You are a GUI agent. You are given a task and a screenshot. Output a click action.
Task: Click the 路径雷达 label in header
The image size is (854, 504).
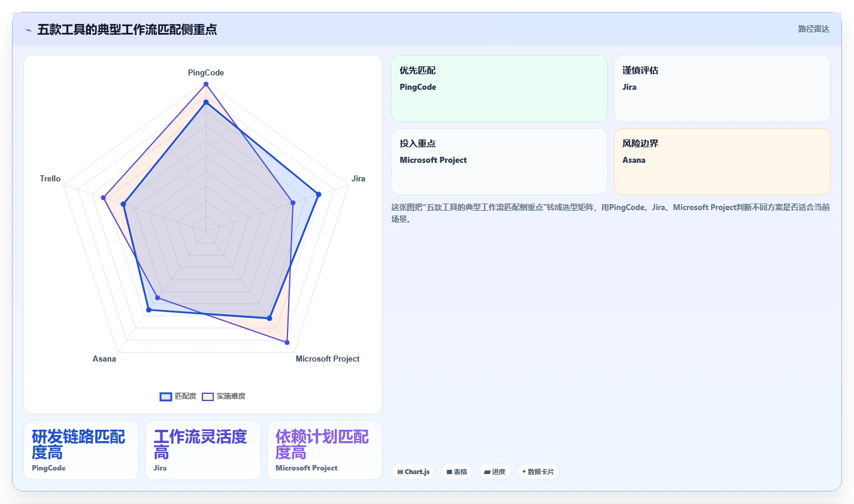[x=813, y=29]
